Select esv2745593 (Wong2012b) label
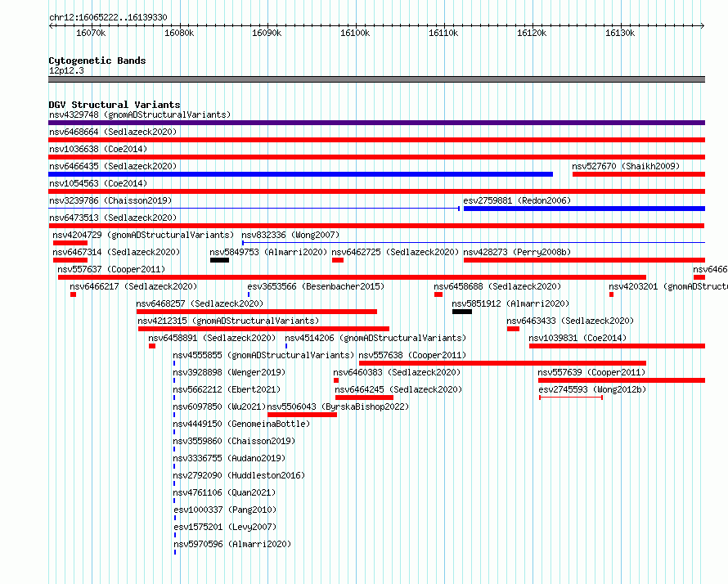This screenshot has width=728, height=584. [592, 389]
